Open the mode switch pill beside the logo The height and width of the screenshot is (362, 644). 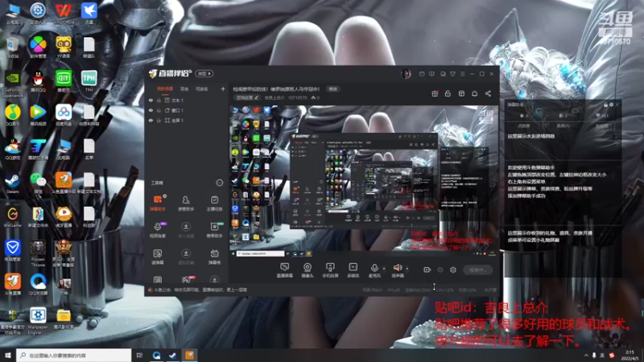pos(204,74)
